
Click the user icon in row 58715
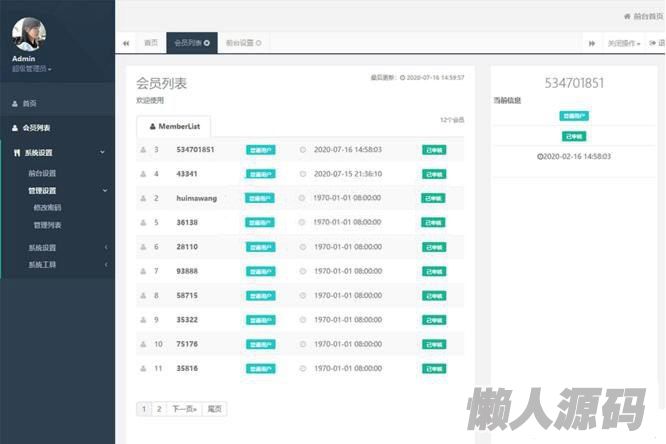[x=143, y=295]
